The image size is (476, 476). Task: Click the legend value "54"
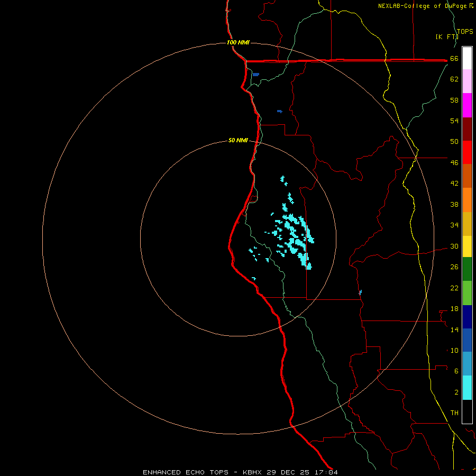[x=454, y=121]
